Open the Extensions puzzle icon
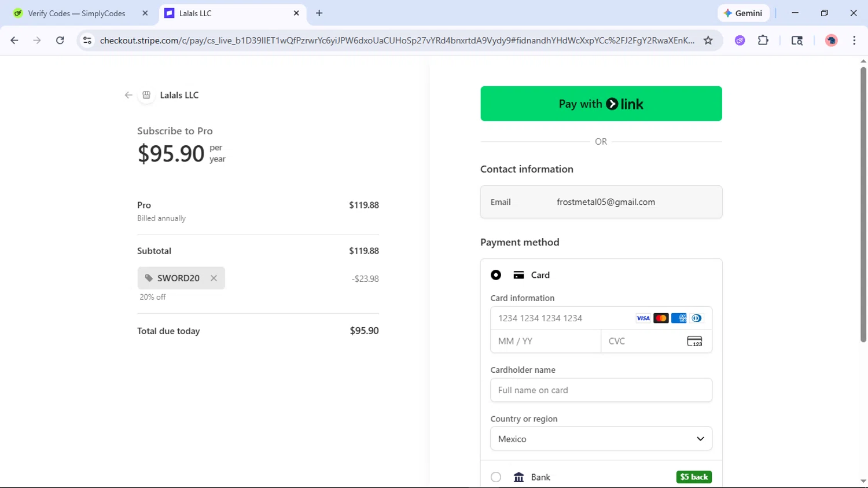This screenshot has height=488, width=868. pos(763,41)
